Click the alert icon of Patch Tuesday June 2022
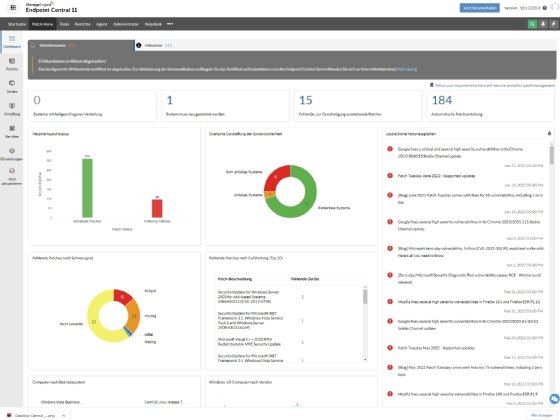Screen dimensions: 560x420 click(390, 175)
